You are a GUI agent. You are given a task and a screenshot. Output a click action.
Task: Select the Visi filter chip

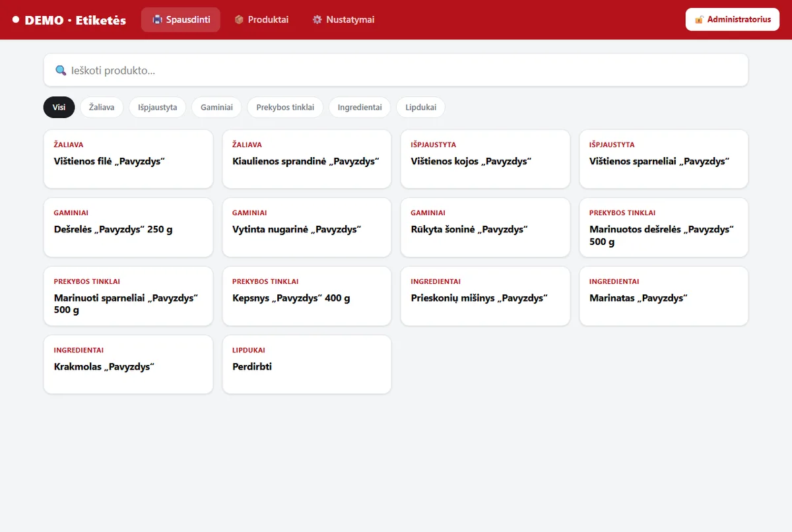[x=59, y=107]
